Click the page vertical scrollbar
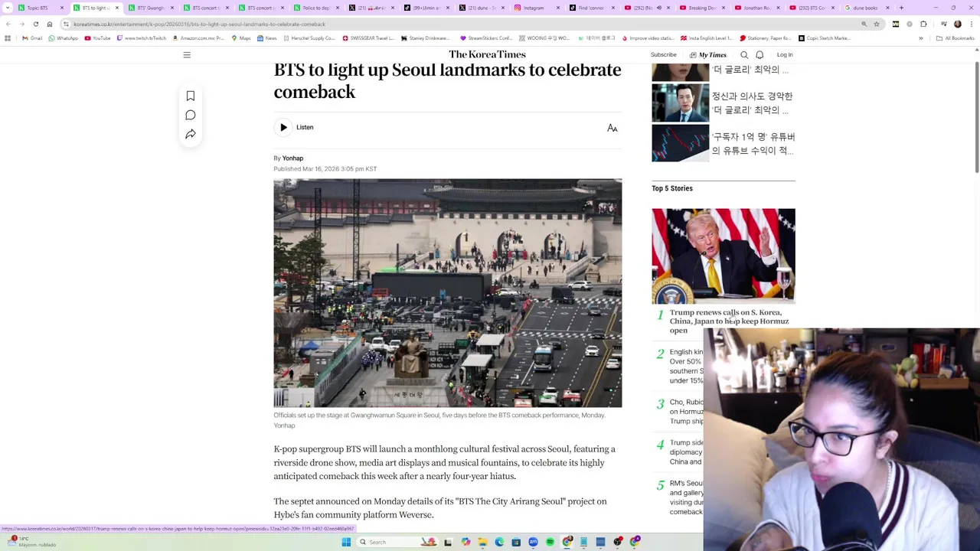This screenshot has height=551, width=980. point(977,119)
